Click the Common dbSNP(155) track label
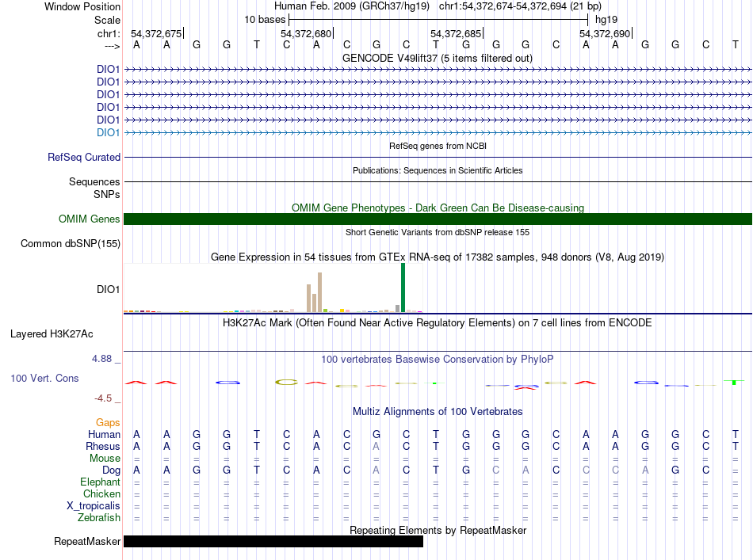Viewport: 753px width, 560px height. point(71,244)
